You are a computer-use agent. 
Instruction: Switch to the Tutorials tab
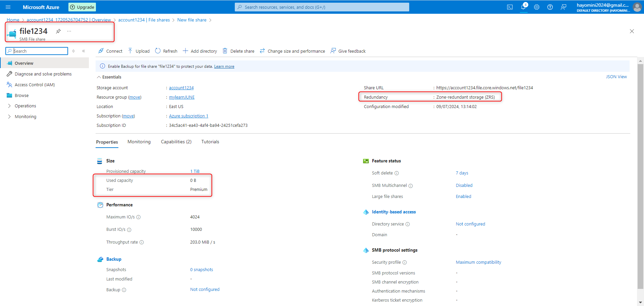[210, 142]
